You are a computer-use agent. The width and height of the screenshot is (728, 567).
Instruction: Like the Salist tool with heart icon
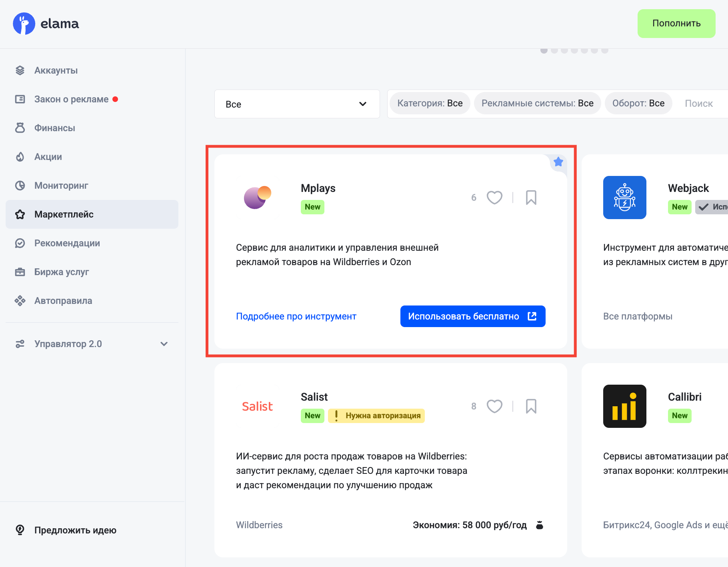point(494,406)
